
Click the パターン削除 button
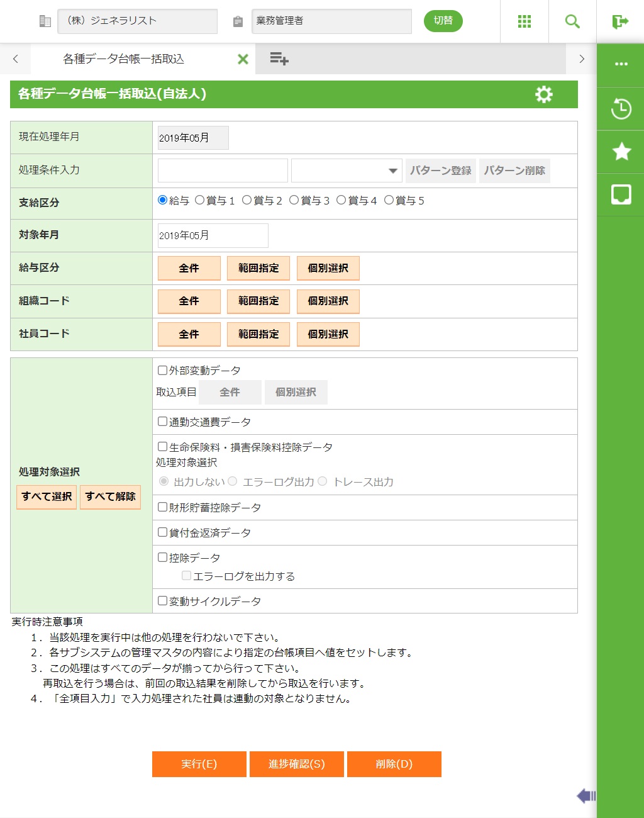pyautogui.click(x=514, y=171)
